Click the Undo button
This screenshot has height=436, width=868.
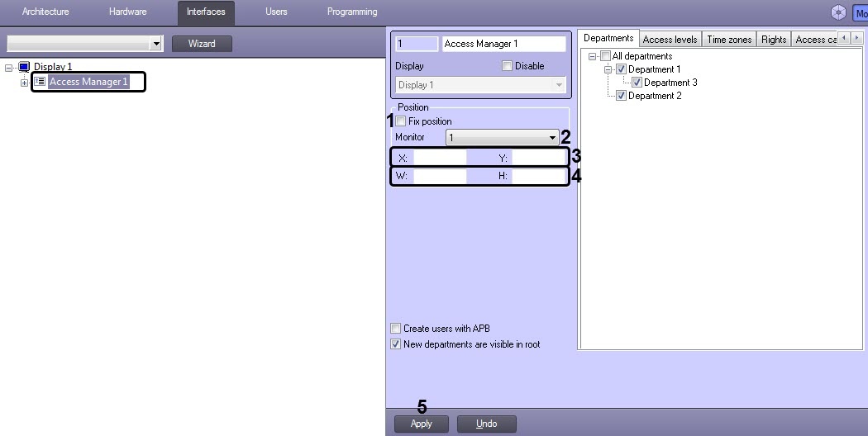pyautogui.click(x=487, y=424)
